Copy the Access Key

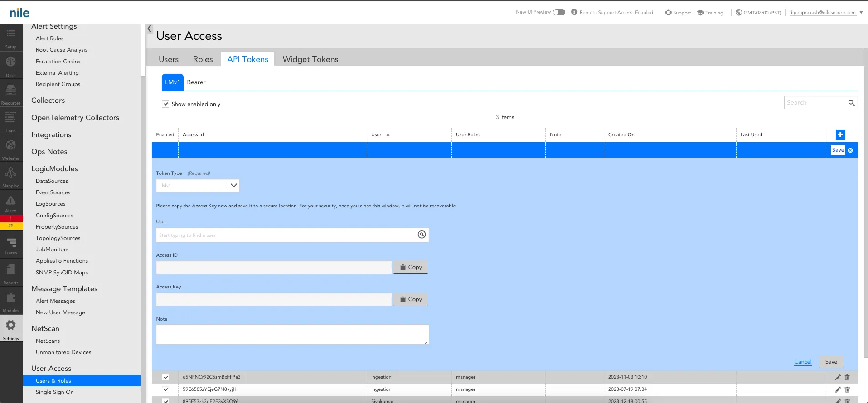(x=411, y=299)
